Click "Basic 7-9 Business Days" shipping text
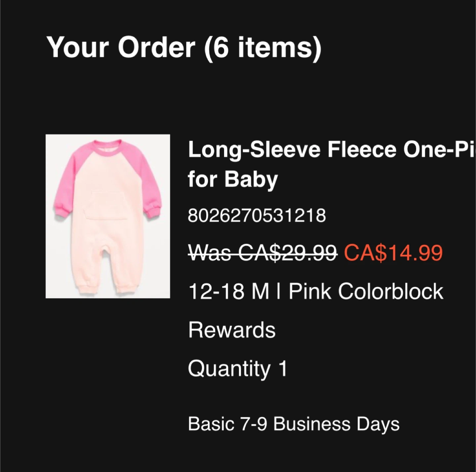This screenshot has height=472, width=476. point(294,424)
